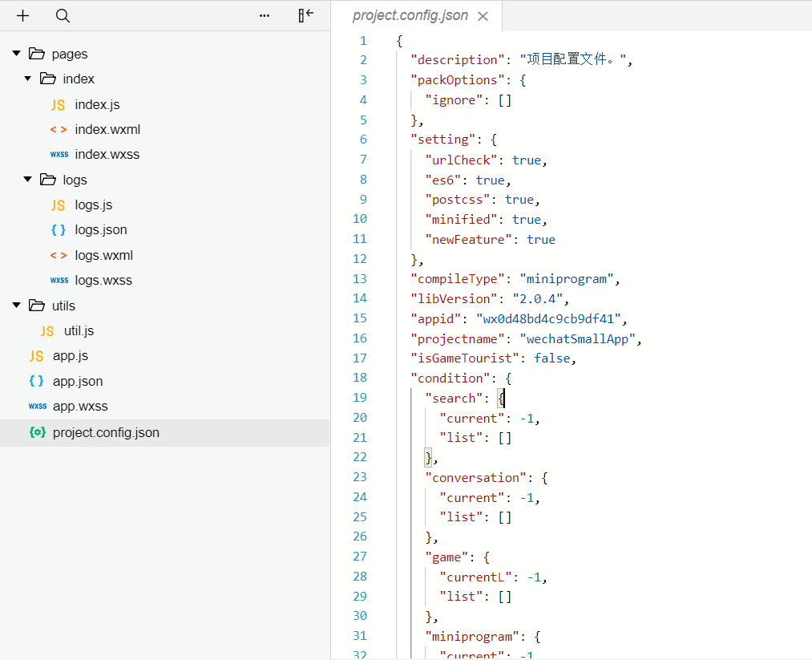
Task: Select the pages folder label
Action: tap(70, 54)
